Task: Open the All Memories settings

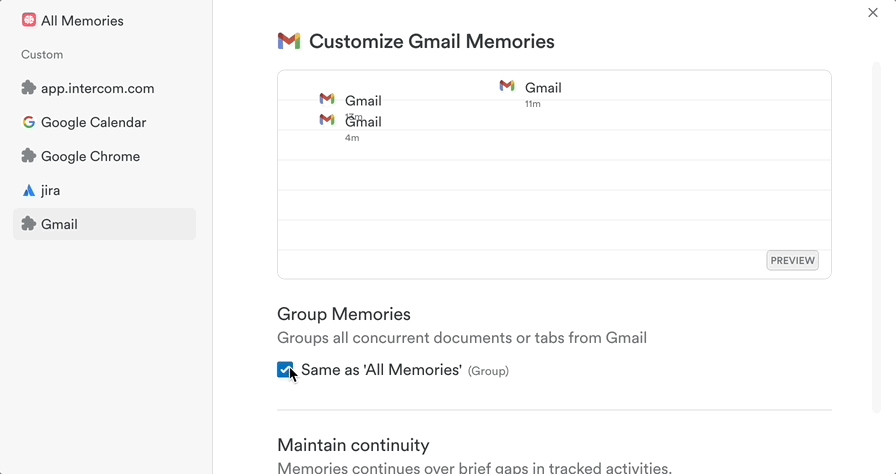Action: point(82,20)
